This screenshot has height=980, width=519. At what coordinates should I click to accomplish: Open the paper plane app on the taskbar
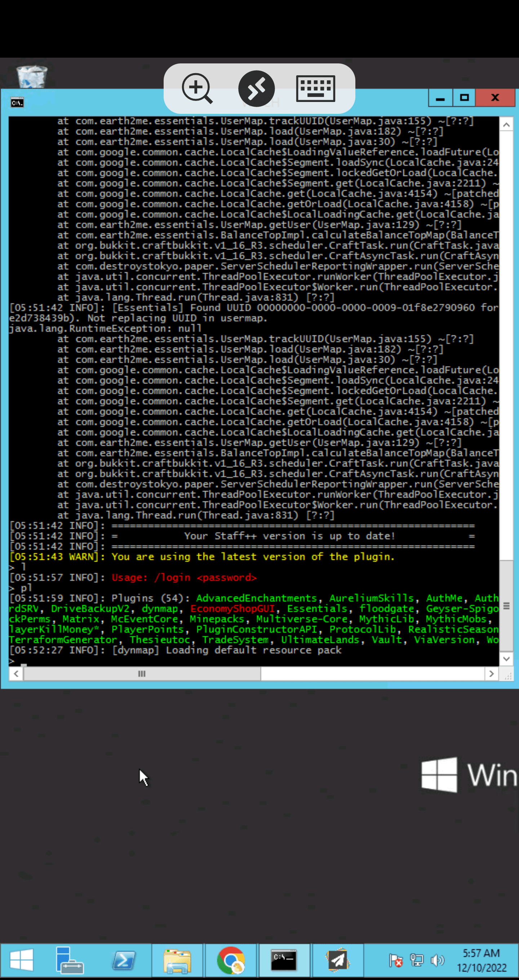[x=337, y=960]
